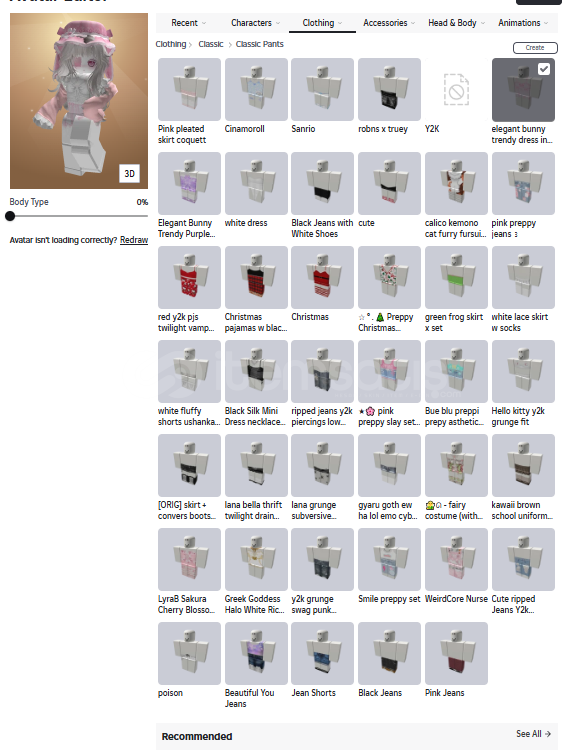Go to Classic breadcrumb link
This screenshot has width=583, height=750.
pos(211,44)
